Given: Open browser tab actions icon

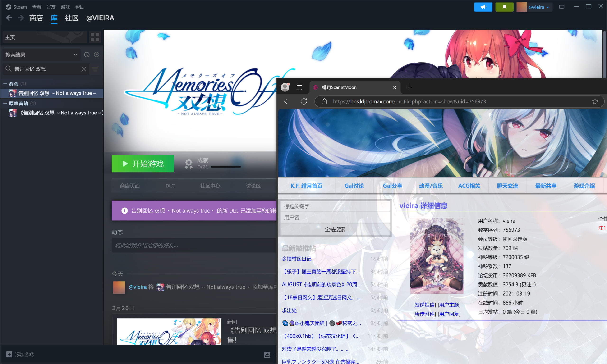Looking at the screenshot, I should tap(299, 87).
